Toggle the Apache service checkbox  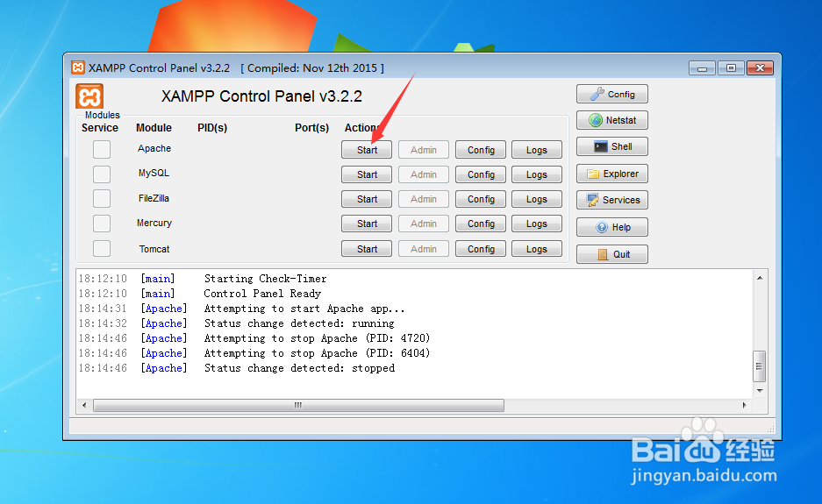click(102, 149)
